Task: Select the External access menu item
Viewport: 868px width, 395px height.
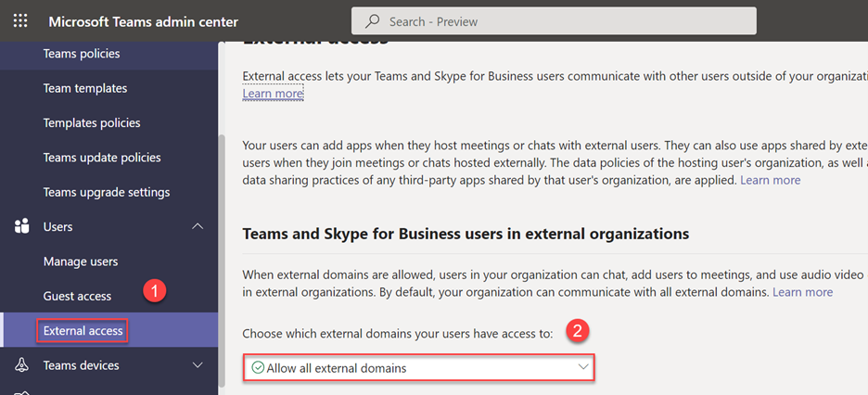Action: (x=83, y=330)
